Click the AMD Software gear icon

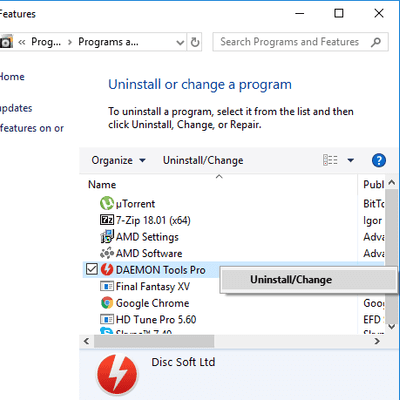click(107, 253)
